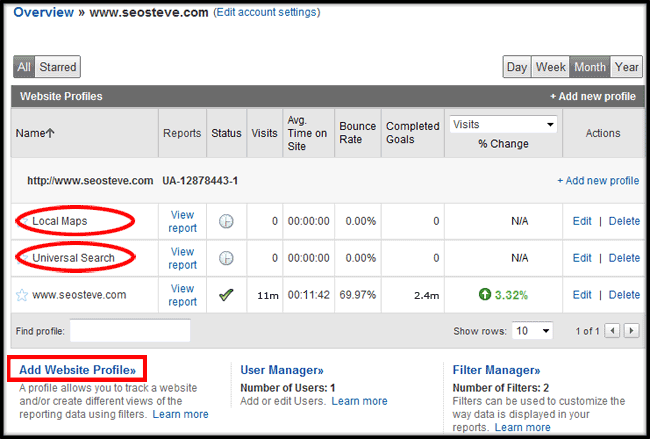Click 2.4m completed goals value
This screenshot has width=650, height=439.
point(427,296)
